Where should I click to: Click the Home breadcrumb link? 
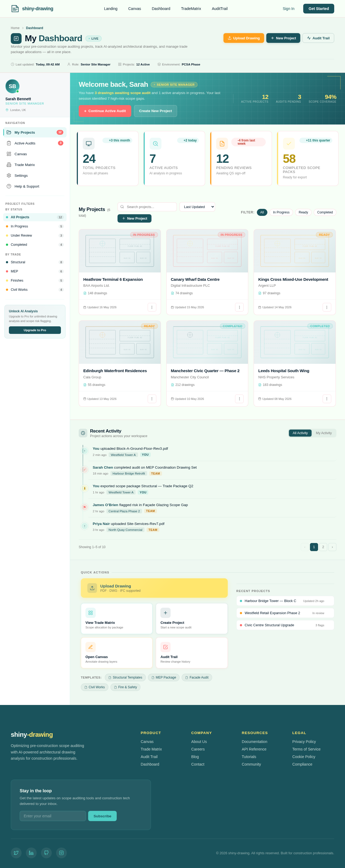pyautogui.click(x=15, y=28)
